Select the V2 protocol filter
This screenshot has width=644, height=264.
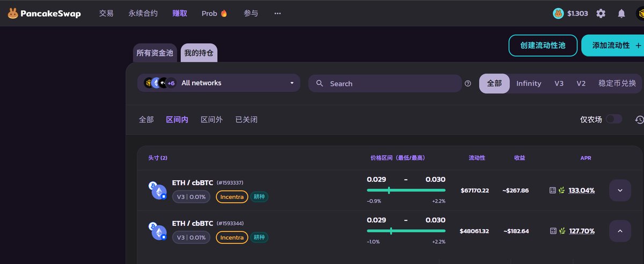tap(581, 84)
